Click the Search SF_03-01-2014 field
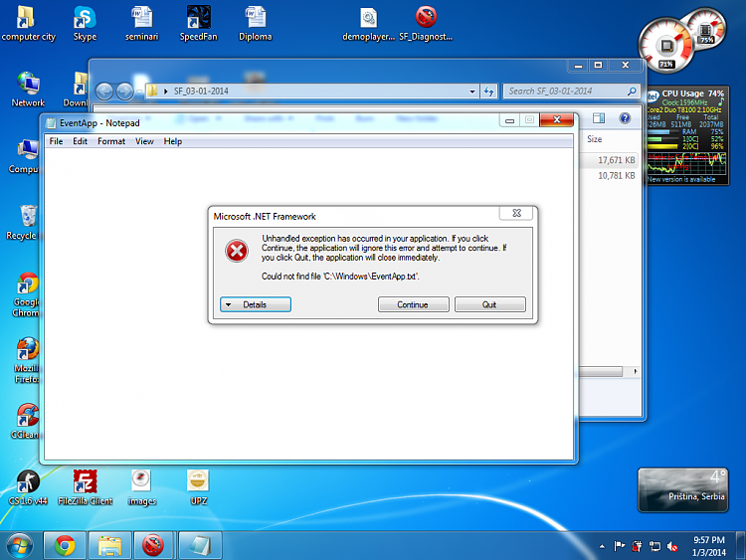This screenshot has height=560, width=746. [571, 92]
